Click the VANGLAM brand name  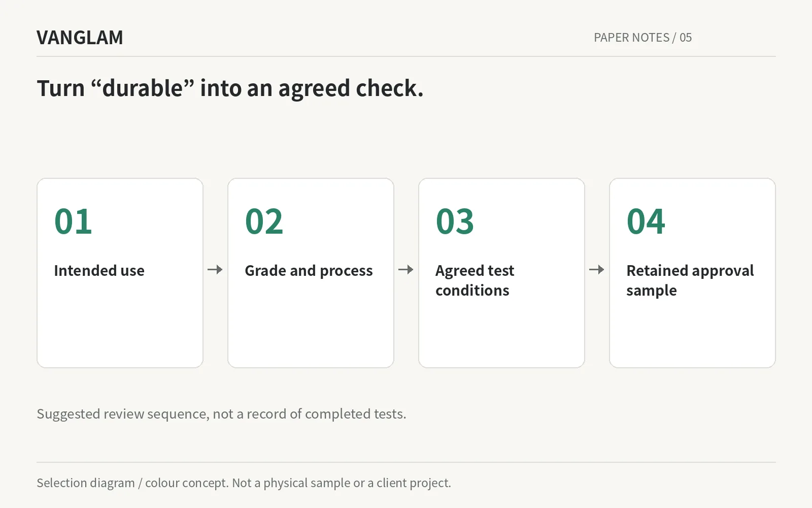pos(80,38)
